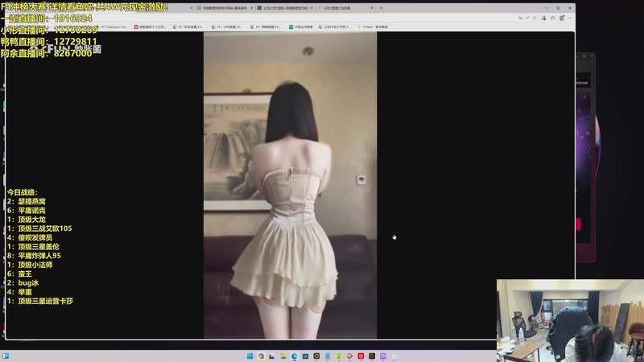Open the purple taskbar app icon

(383, 356)
